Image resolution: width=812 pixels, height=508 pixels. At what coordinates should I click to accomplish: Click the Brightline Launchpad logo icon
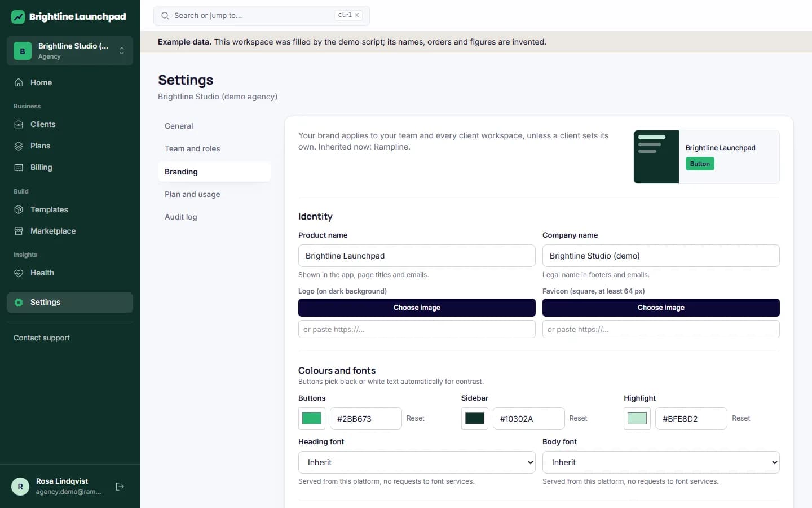coord(18,16)
